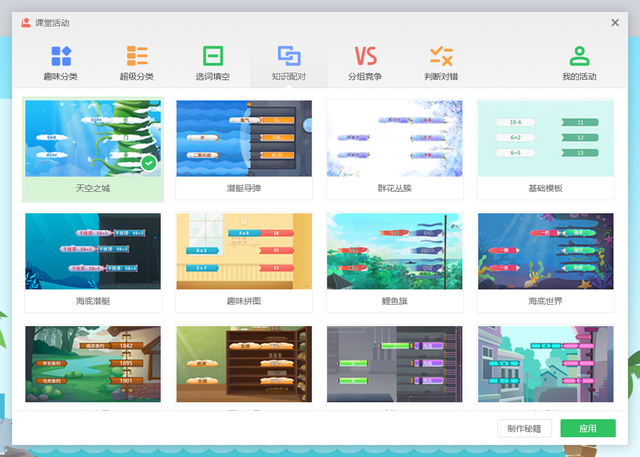Image resolution: width=640 pixels, height=457 pixels.
Task: Open the 趣味分类 activity icon
Action: tap(61, 56)
